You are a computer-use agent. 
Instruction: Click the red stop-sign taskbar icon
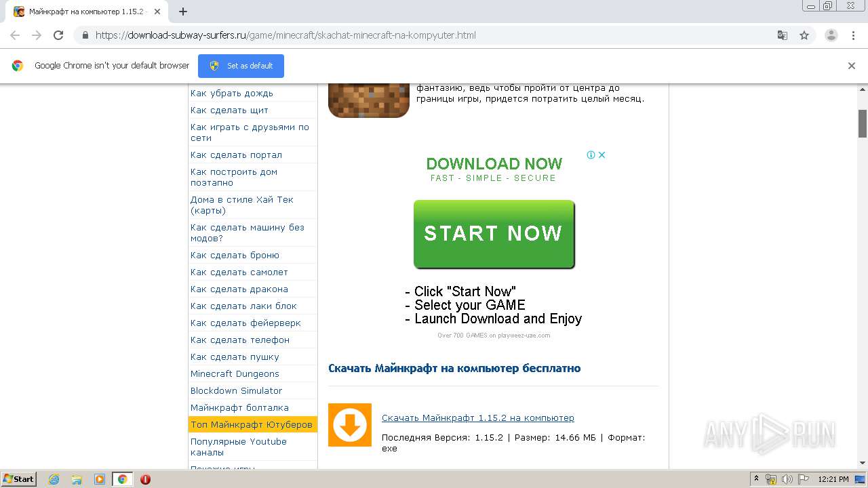coord(145,479)
